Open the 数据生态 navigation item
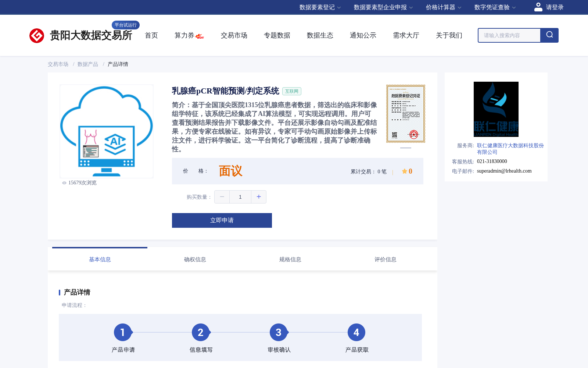 (320, 35)
